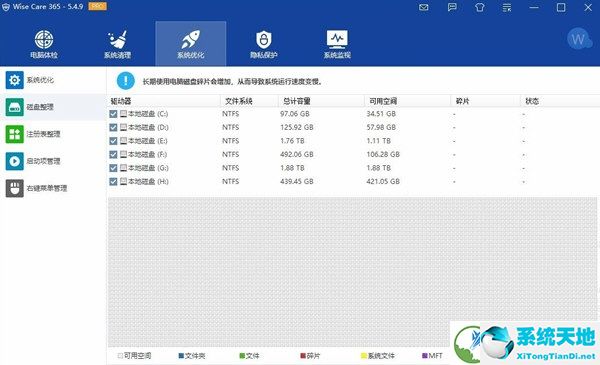The image size is (600, 365).
Task: Click the mail feedback icon in title bar
Action: pyautogui.click(x=424, y=7)
